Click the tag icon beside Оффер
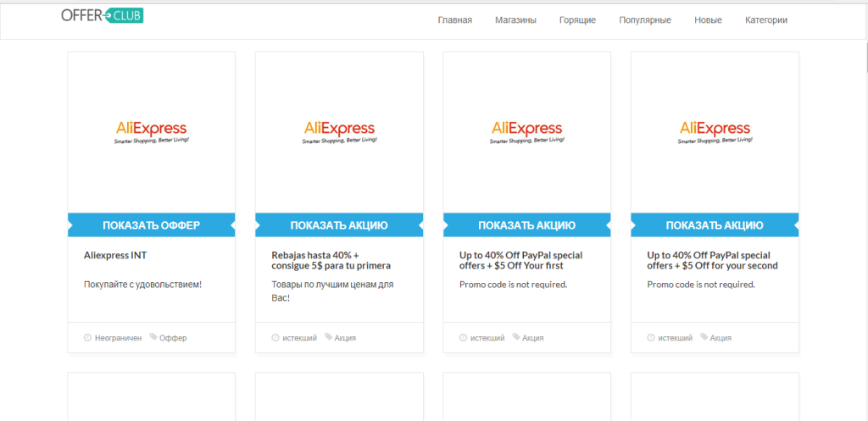This screenshot has width=868, height=421. 153,337
